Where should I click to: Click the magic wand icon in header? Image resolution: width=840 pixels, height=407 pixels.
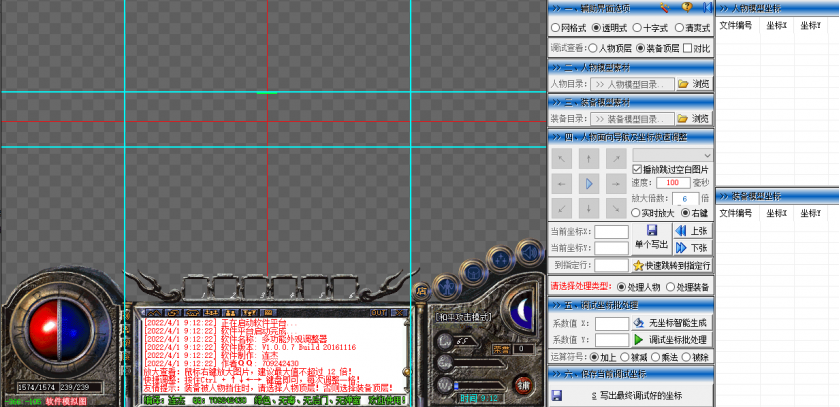click(665, 8)
